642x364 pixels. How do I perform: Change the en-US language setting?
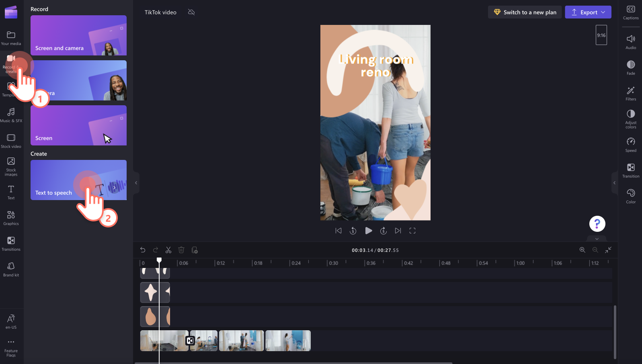(11, 321)
